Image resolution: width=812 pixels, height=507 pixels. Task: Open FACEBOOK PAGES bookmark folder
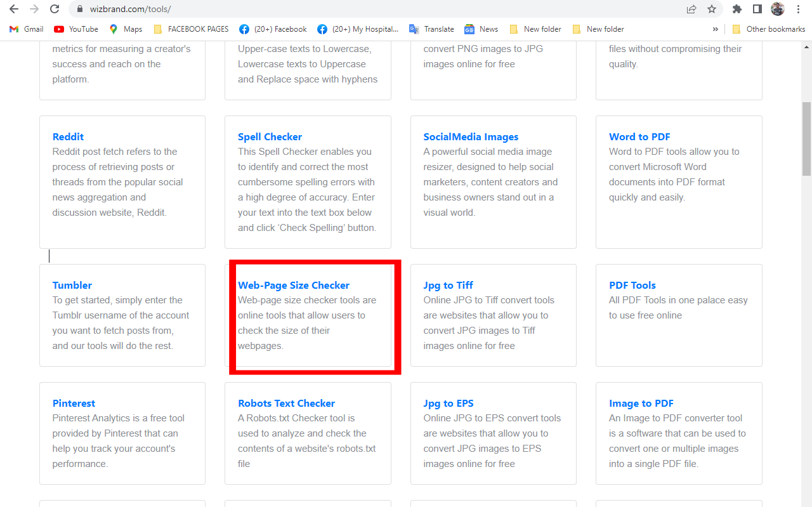tap(191, 29)
